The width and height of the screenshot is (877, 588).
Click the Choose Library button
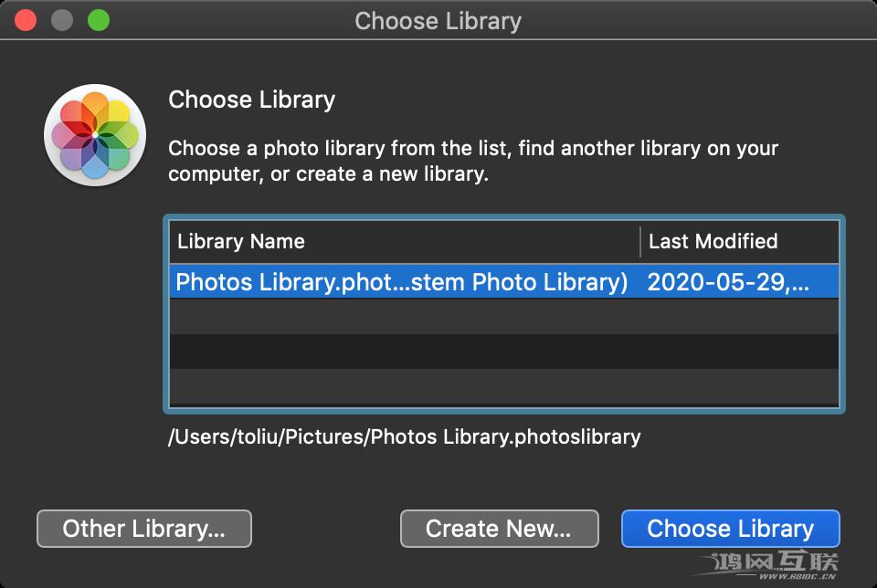(x=730, y=528)
